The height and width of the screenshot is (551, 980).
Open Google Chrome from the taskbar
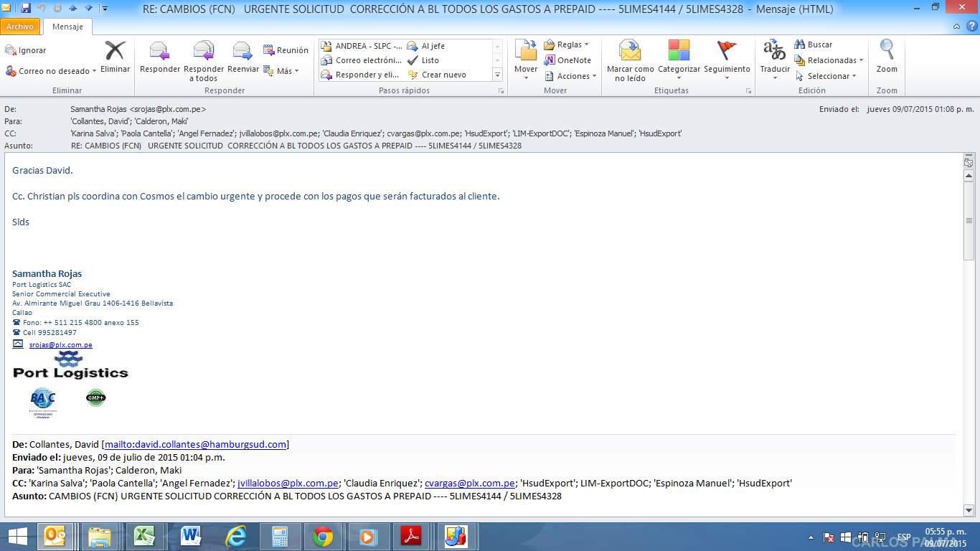[x=322, y=536]
